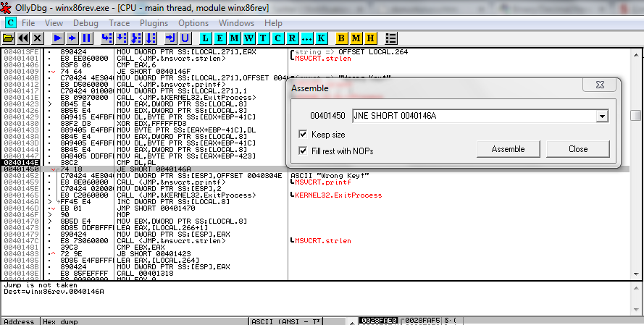The height and width of the screenshot is (325, 644).
Task: Click the Assemble button
Action: pos(508,149)
